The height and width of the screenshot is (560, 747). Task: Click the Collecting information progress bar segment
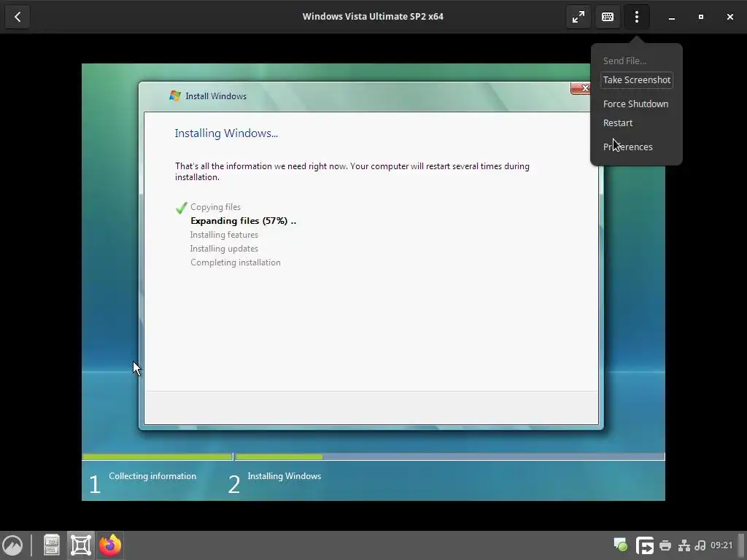coord(158,457)
